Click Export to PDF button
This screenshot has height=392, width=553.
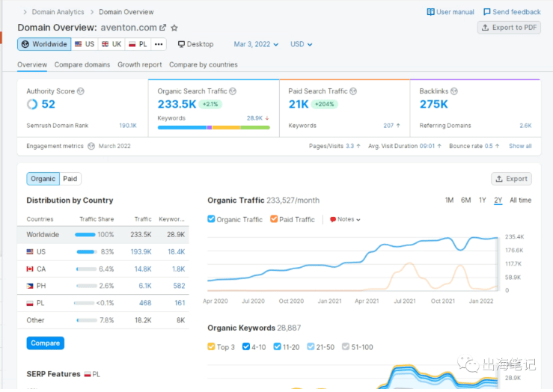coord(509,28)
